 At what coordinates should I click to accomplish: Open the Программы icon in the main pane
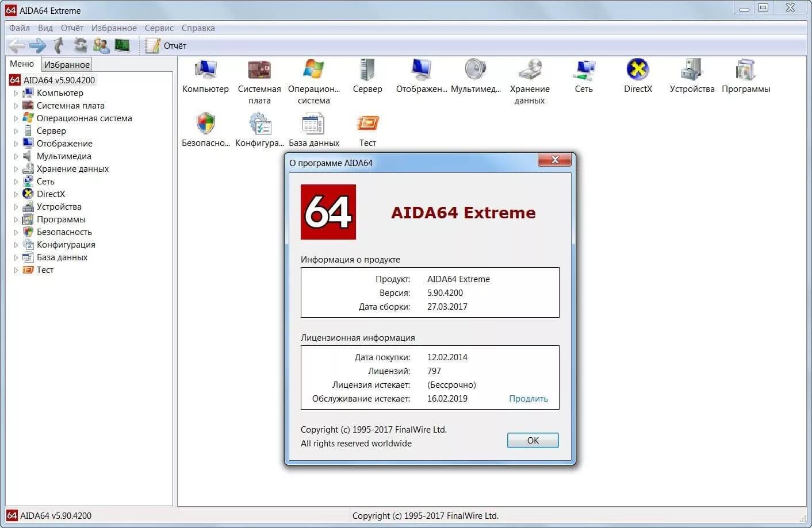coord(746,70)
